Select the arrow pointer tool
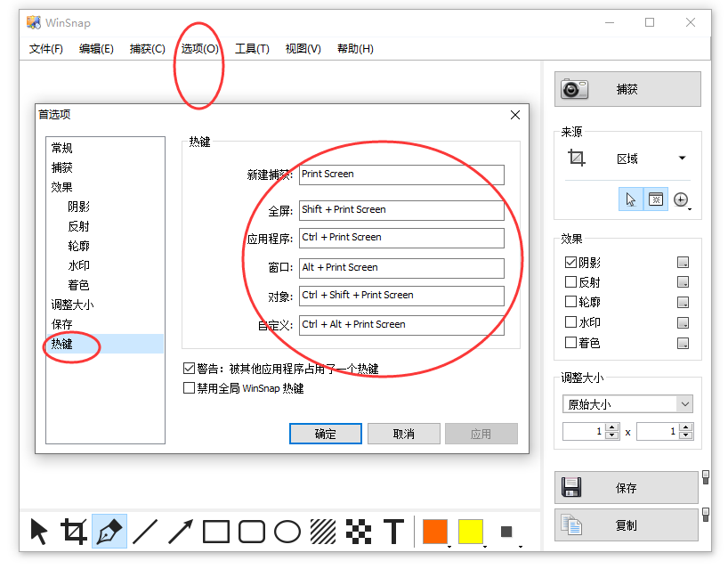 point(38,532)
